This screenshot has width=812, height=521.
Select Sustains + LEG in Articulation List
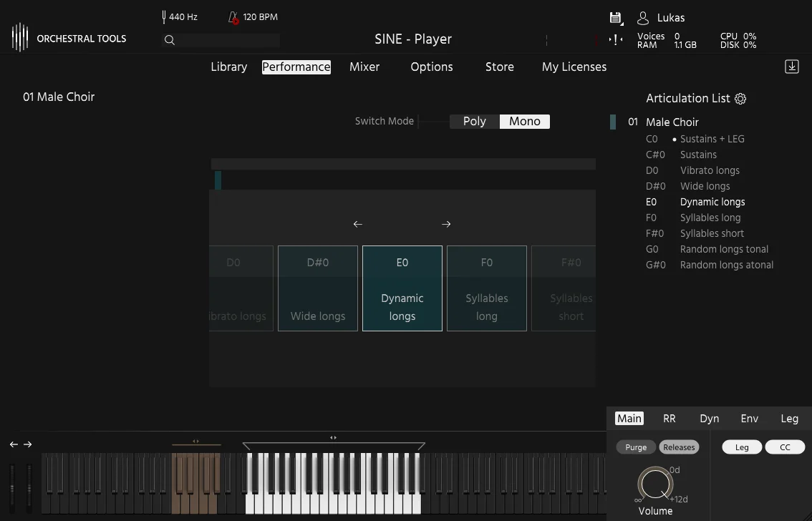712,139
